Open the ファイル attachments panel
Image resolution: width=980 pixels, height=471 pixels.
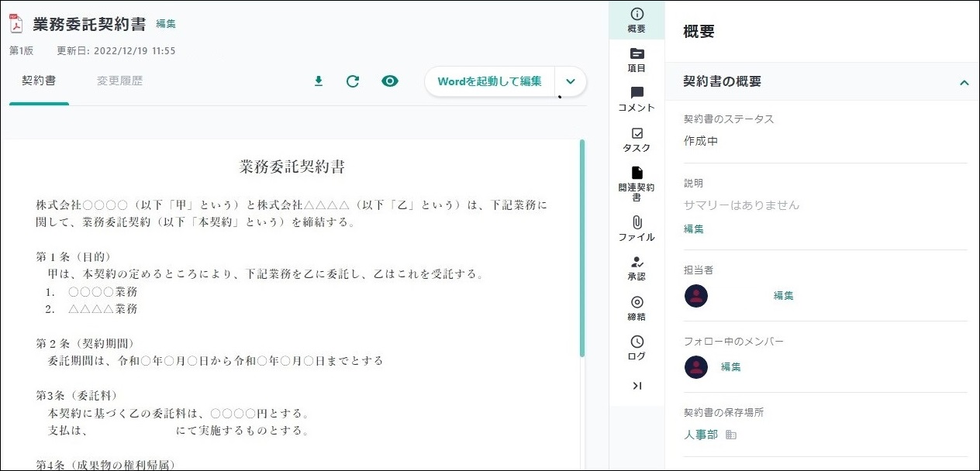[x=637, y=229]
